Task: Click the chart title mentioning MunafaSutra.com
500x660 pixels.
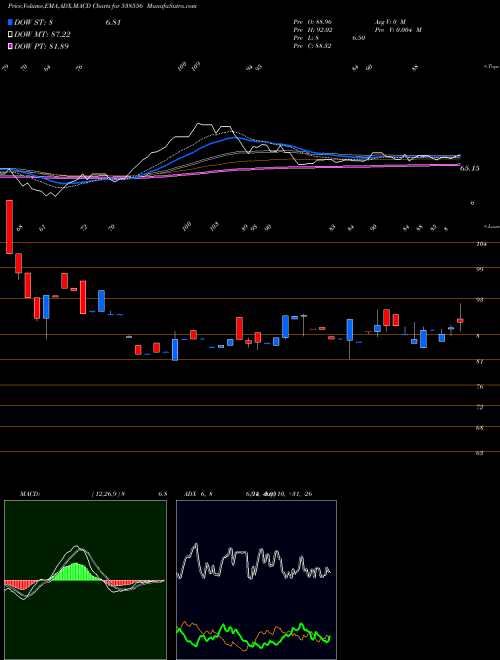Action: point(102,6)
